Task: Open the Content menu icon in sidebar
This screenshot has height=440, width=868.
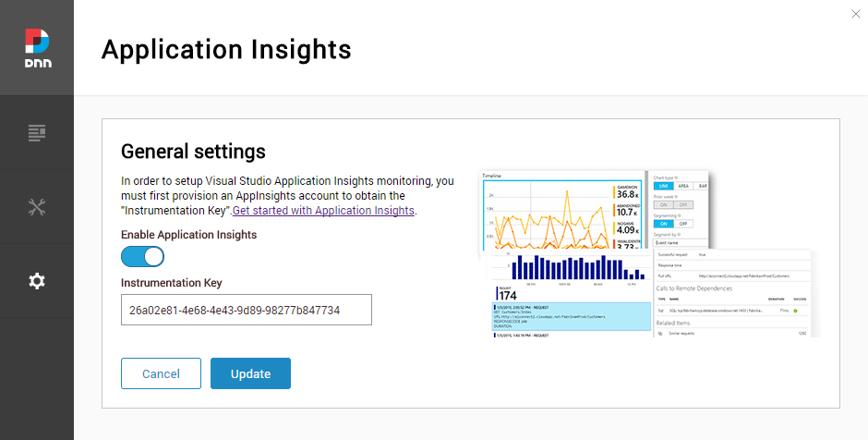Action: tap(37, 133)
